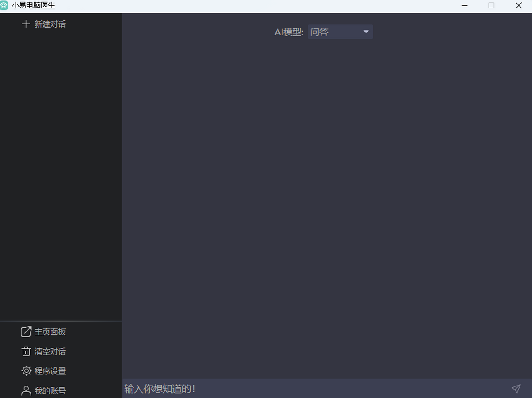Close the 小易电脑医生 window
Image resolution: width=532 pixels, height=398 pixels.
click(x=518, y=6)
